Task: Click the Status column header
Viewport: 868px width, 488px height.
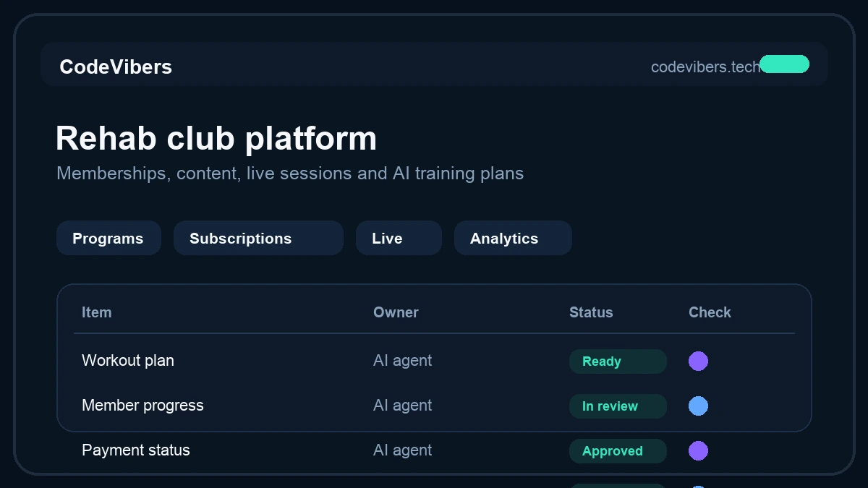Action: pos(591,312)
